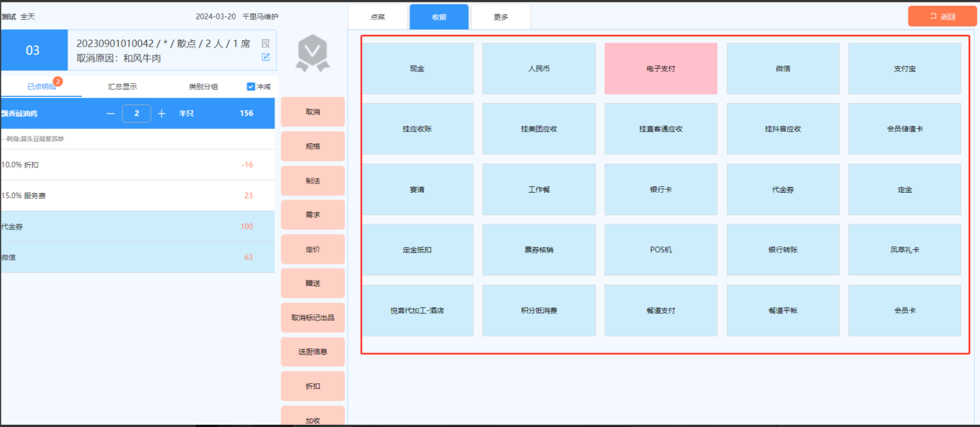
Task: Click the 取消 action button
Action: pos(312,112)
